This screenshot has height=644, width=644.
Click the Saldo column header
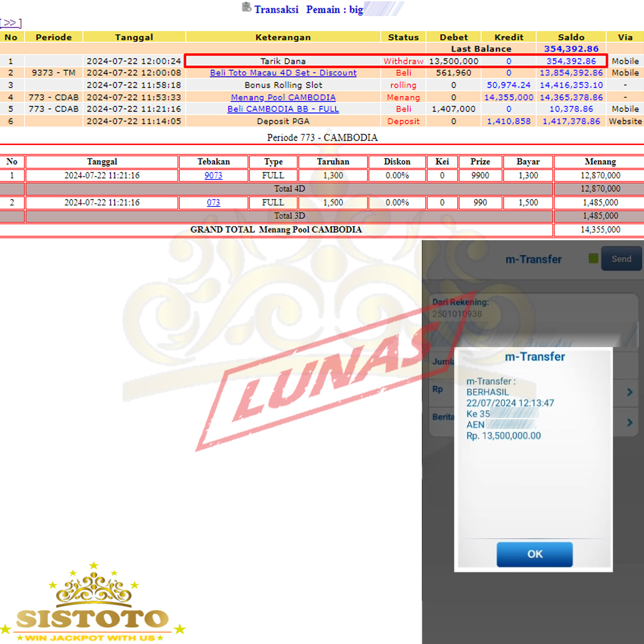coord(571,37)
